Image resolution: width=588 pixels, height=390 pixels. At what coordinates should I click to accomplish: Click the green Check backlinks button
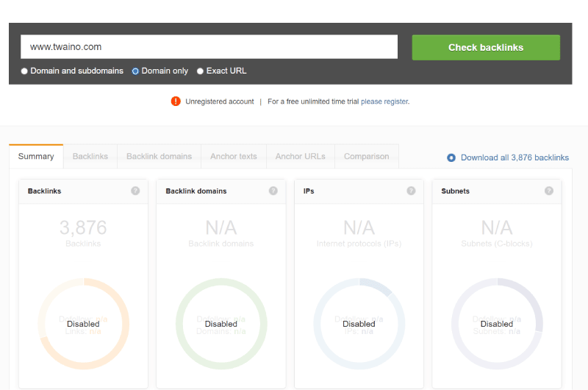pos(486,47)
